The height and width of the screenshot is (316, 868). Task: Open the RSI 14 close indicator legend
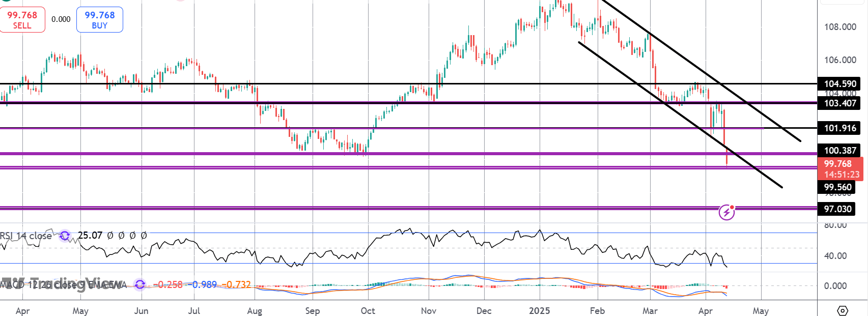tap(26, 236)
